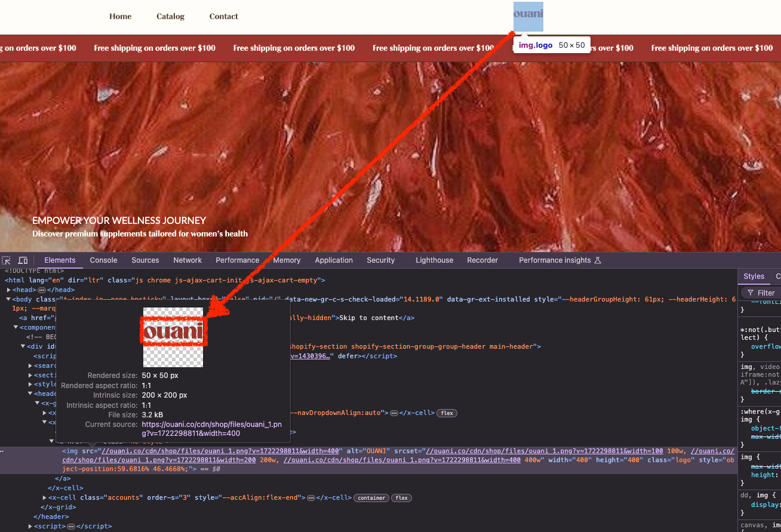The image size is (781, 532).
Task: Click the ellipsis in the bottom script tag
Action: click(70, 527)
